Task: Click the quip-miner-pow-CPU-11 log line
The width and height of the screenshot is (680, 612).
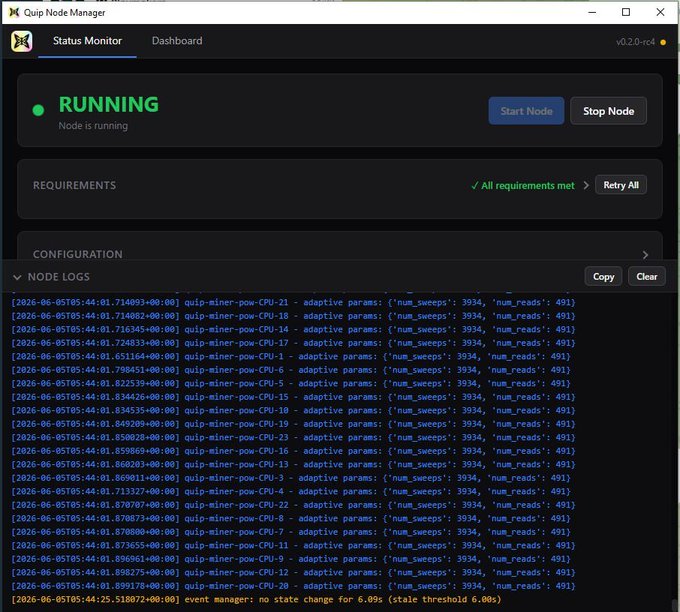Action: coord(293,545)
